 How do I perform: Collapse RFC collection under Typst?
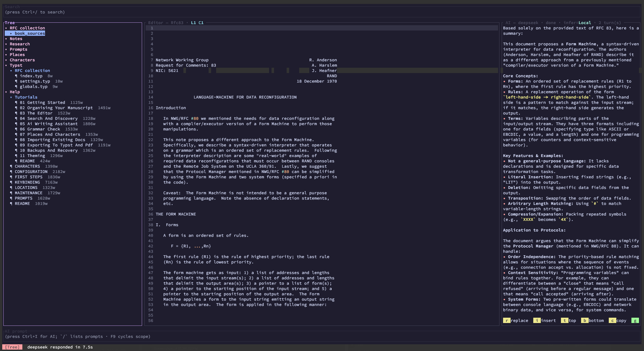[x=11, y=71]
